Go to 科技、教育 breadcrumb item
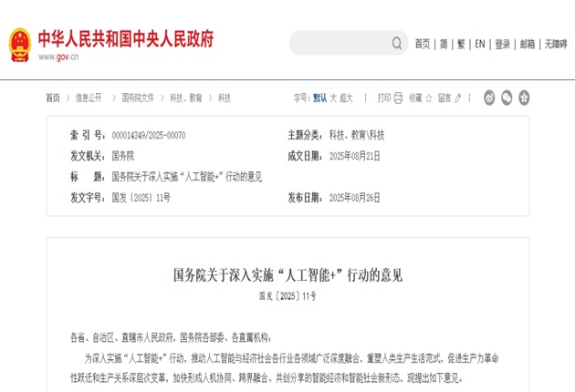575x392 pixels. [185, 98]
